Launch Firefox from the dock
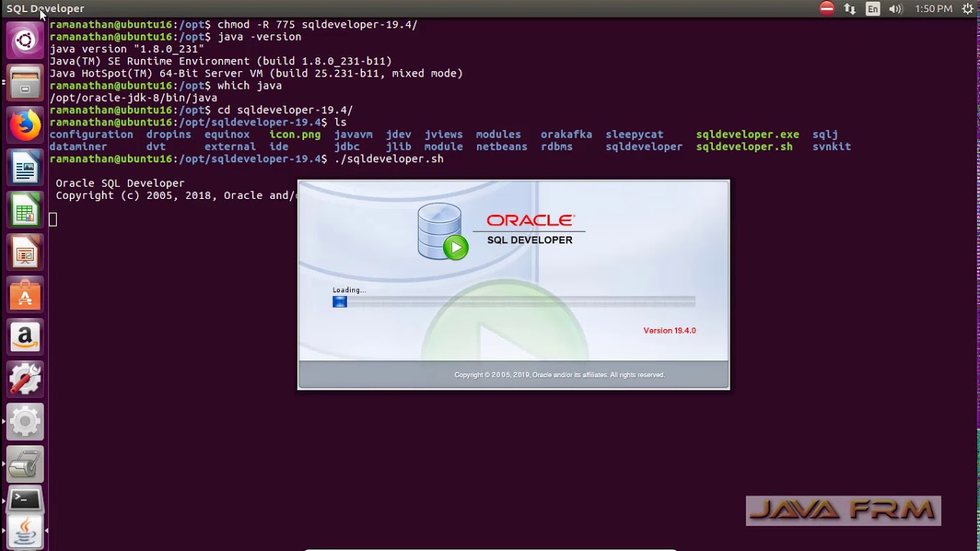Viewport: 980px width, 551px height. click(x=24, y=125)
